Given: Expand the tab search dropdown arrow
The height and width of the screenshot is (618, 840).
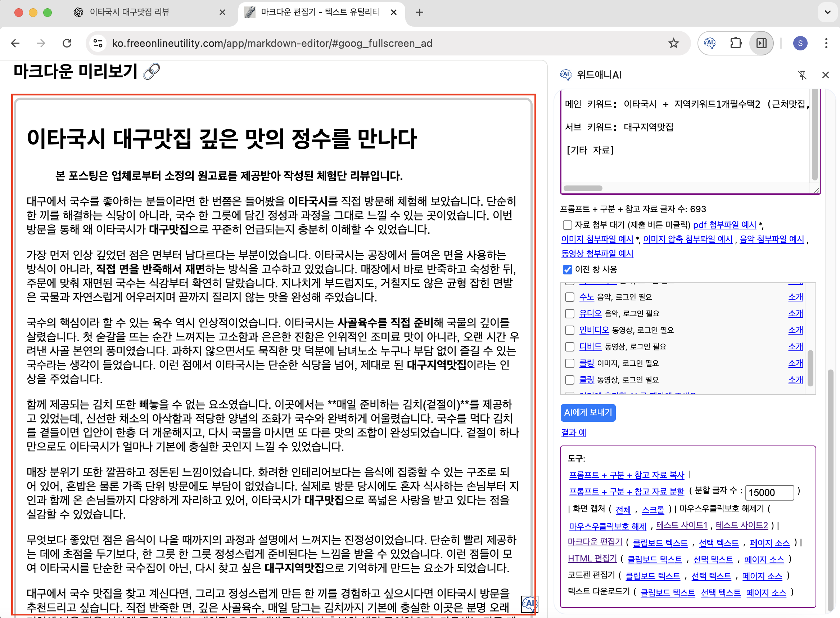Looking at the screenshot, I should coord(827,12).
